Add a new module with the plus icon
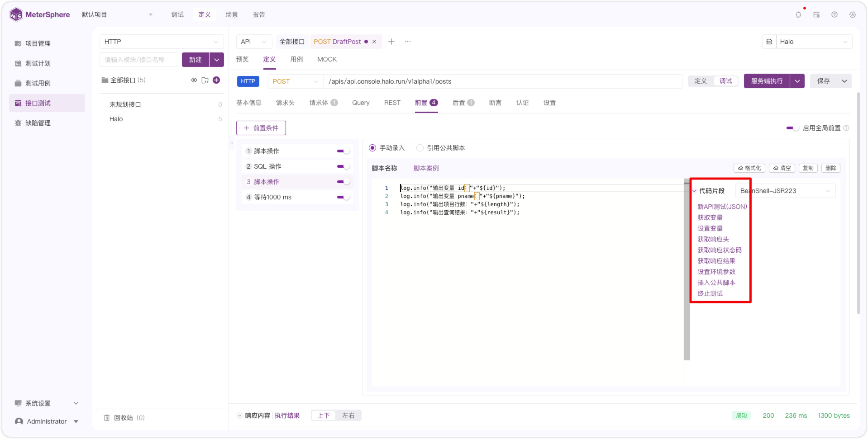 (x=216, y=80)
